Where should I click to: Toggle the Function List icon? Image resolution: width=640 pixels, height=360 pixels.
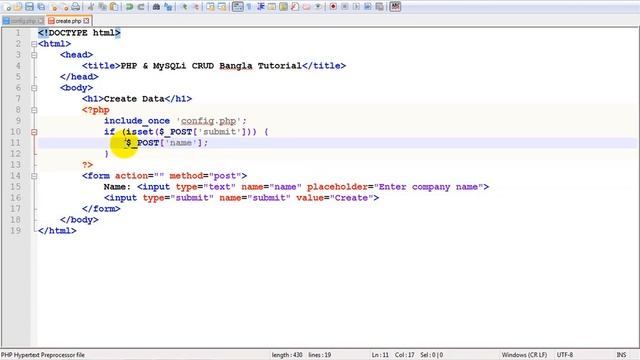coord(294,7)
